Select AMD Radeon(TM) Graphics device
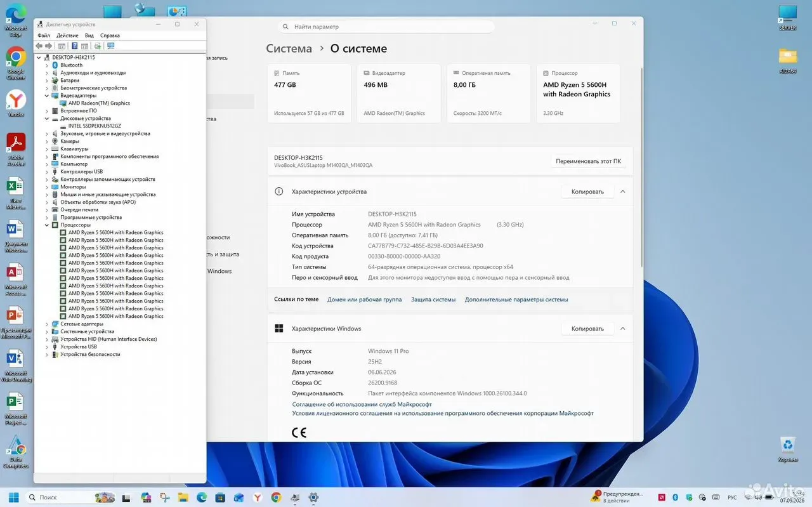This screenshot has height=507, width=812. pyautogui.click(x=99, y=103)
